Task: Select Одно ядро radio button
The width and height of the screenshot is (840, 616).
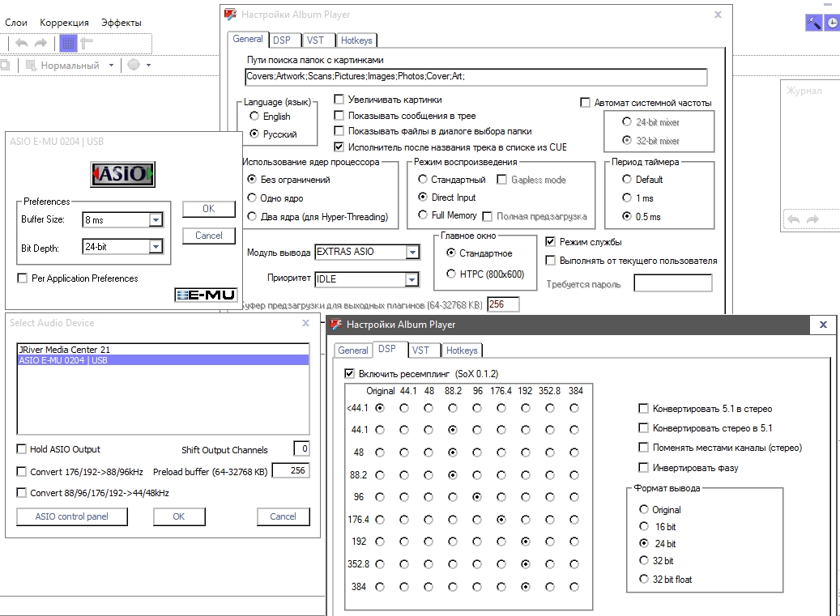Action: coord(252,198)
